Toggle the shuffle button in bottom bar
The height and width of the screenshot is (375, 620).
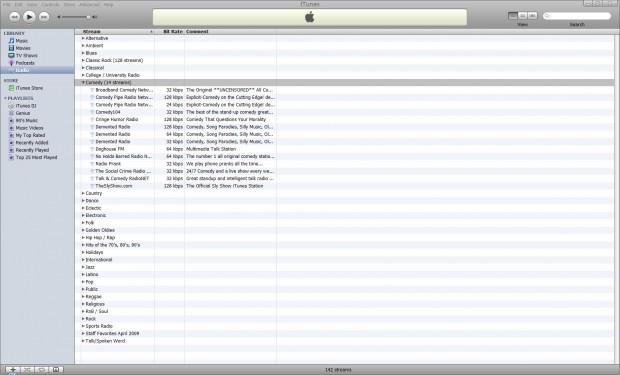[27, 369]
